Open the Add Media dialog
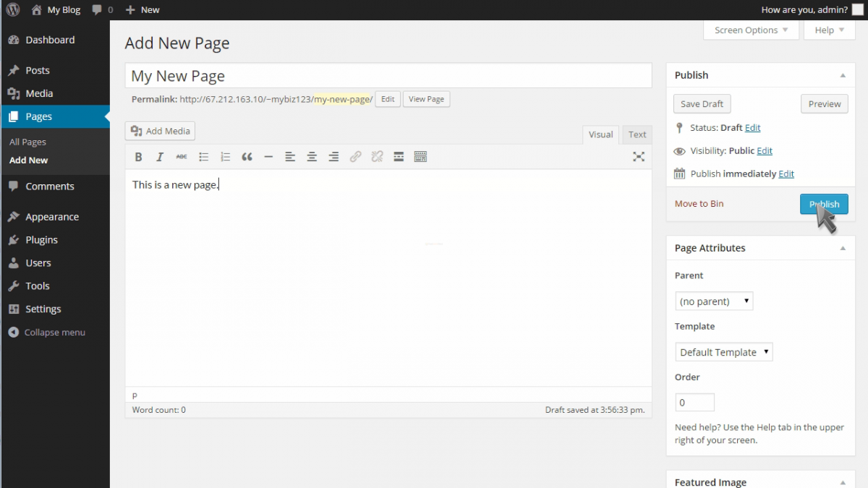Screen dimensions: 868x488 159,131
